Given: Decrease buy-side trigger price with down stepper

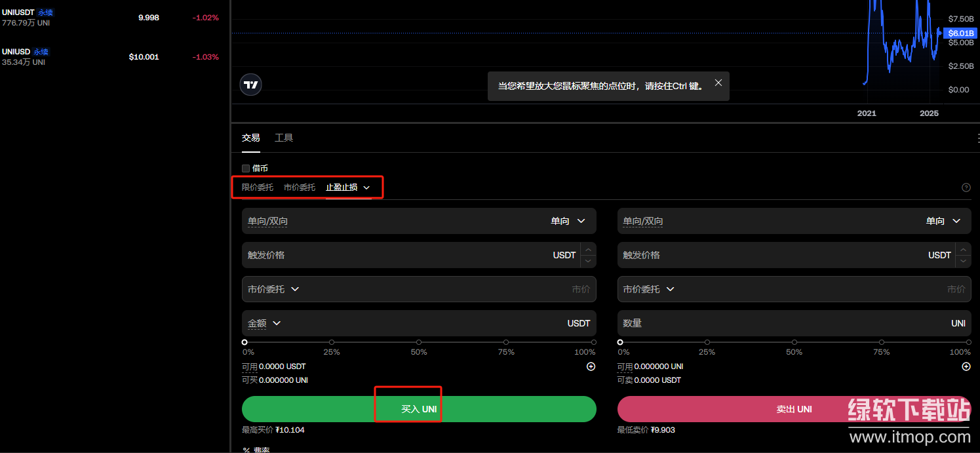Looking at the screenshot, I should click(x=588, y=261).
